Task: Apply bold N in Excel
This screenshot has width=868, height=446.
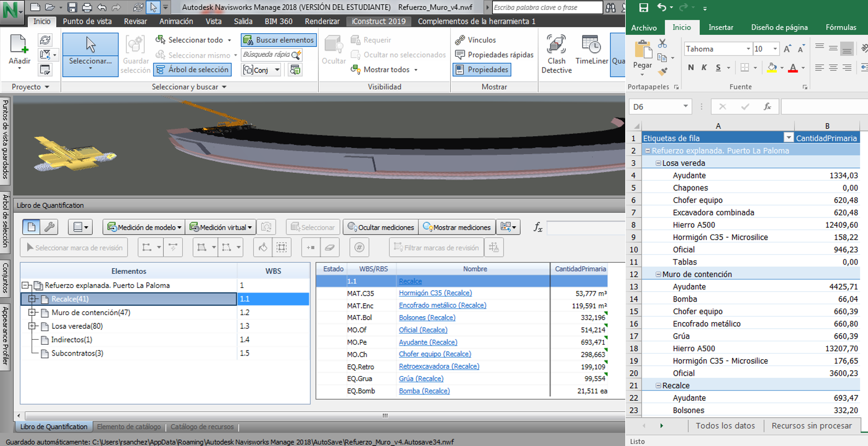Action: click(691, 68)
